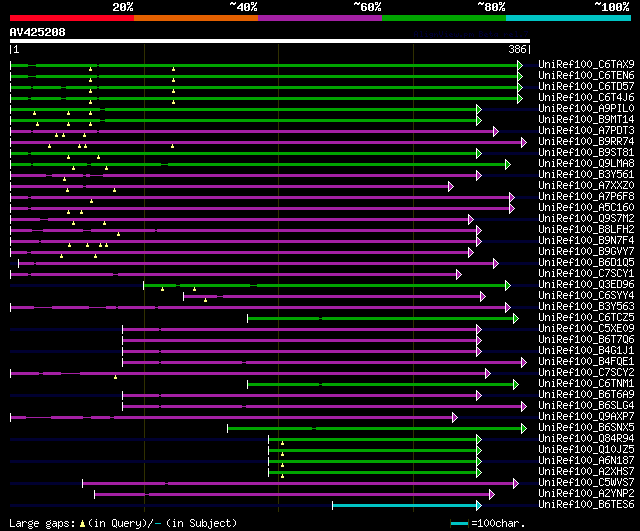The width and height of the screenshot is (640, 531).
Task: Select the UniRef100_Q84R94 label
Action: [586, 439]
